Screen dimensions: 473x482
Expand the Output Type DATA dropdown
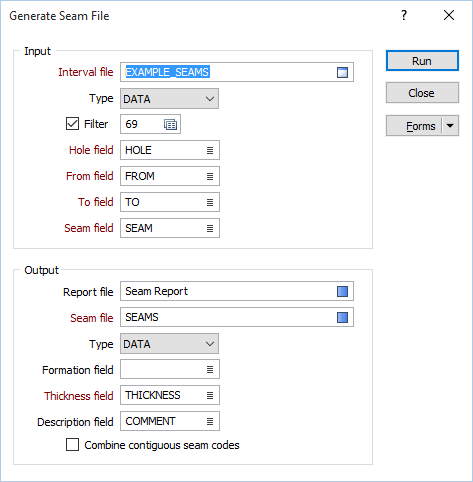169,344
